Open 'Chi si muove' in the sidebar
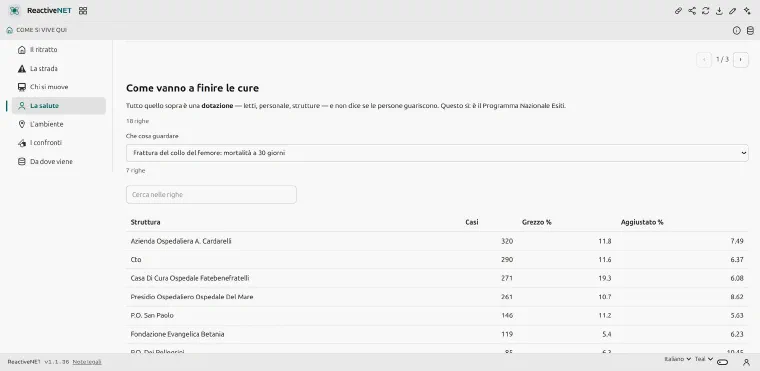 [x=59, y=87]
